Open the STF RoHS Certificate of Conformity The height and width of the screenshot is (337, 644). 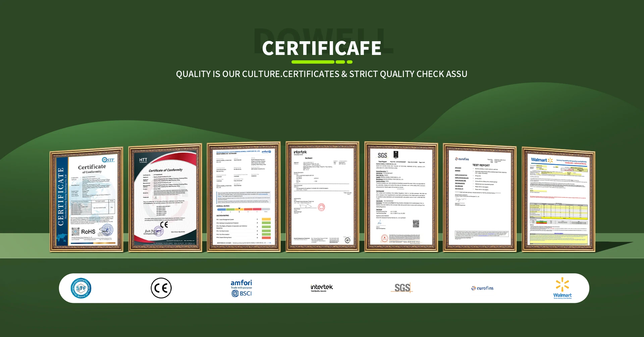pos(87,200)
